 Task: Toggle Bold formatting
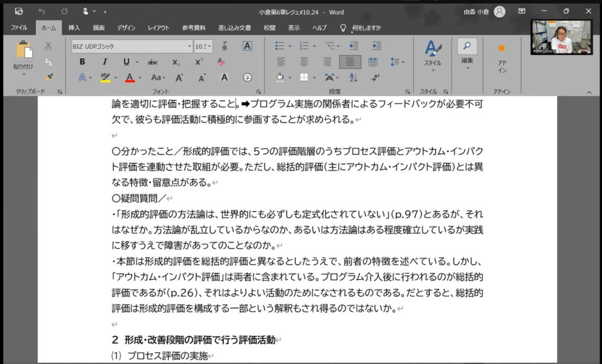[82, 62]
